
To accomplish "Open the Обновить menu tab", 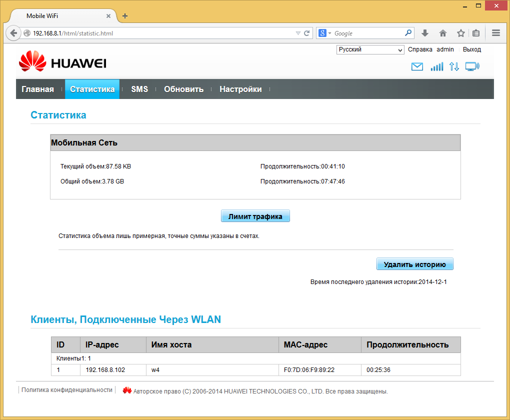I will (x=184, y=89).
